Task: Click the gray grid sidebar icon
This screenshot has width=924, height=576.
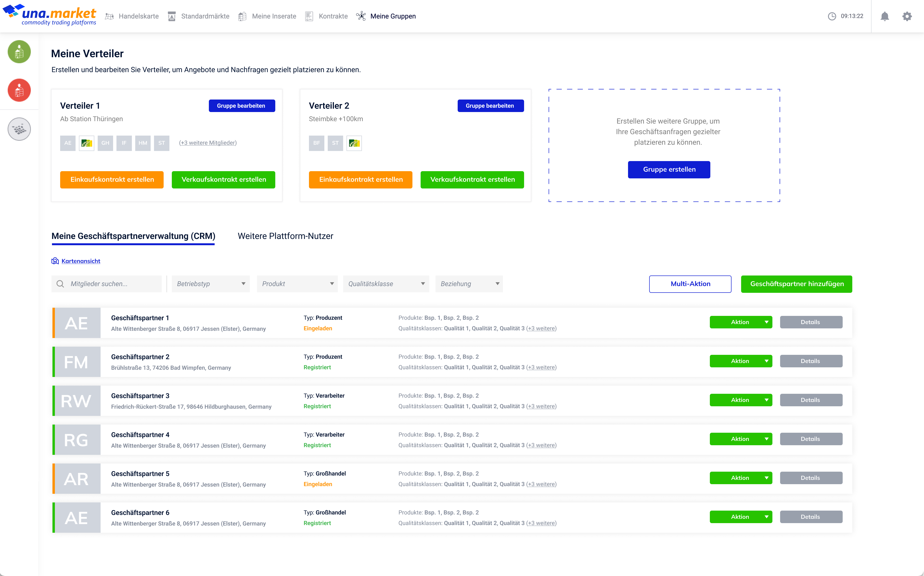Action: pos(19,129)
